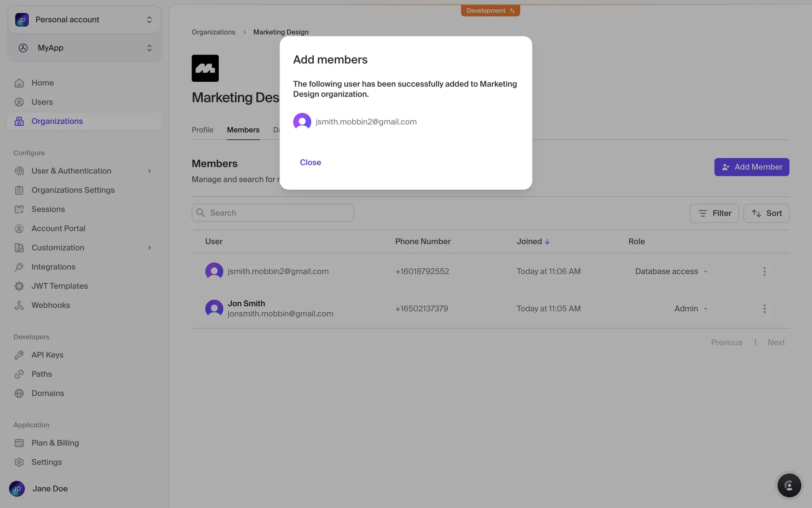
Task: Open three-dot menu for Jon Smith row
Action: coord(764,309)
